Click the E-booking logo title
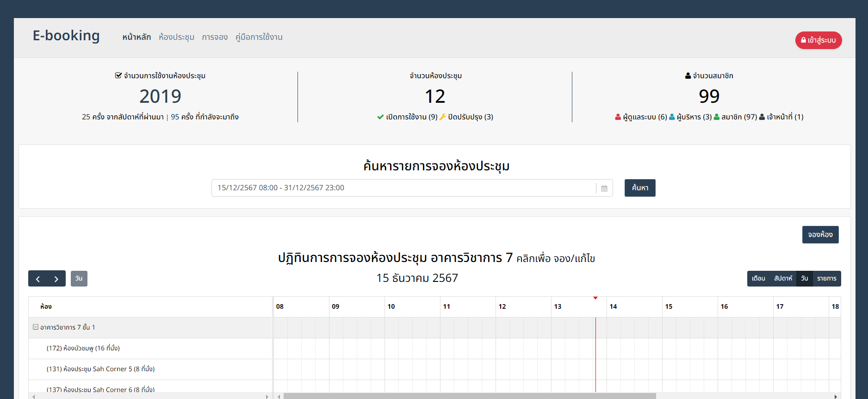868x399 pixels. coord(66,36)
